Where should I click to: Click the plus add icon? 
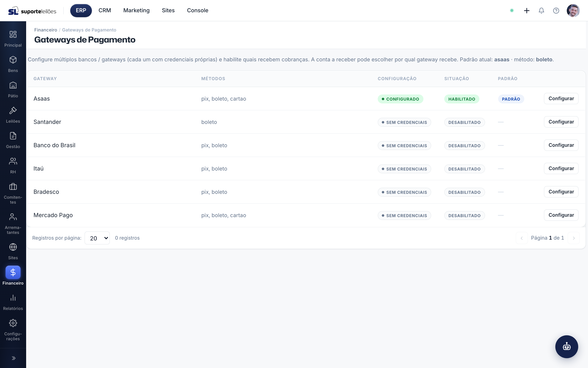coord(527,11)
